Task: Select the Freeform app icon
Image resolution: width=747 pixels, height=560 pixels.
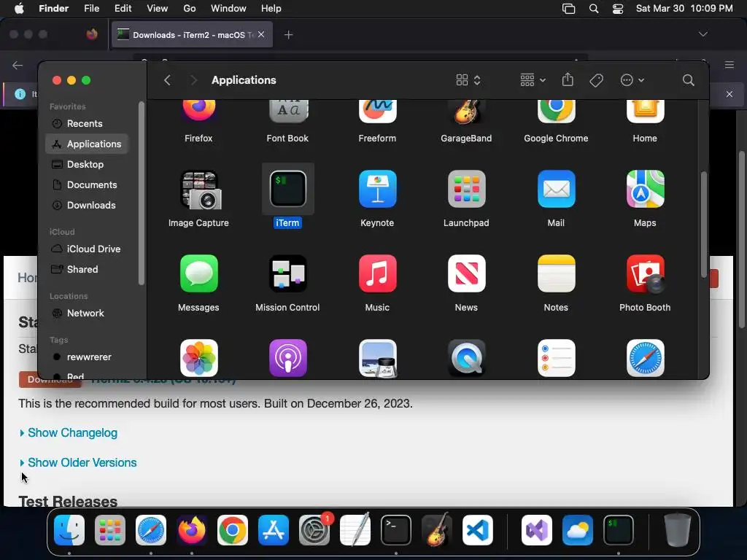Action: pyautogui.click(x=377, y=112)
